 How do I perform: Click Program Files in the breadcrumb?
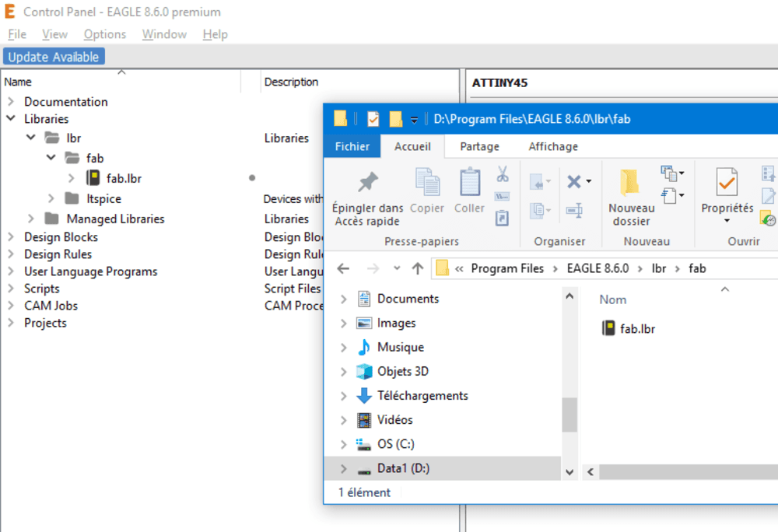[507, 268]
